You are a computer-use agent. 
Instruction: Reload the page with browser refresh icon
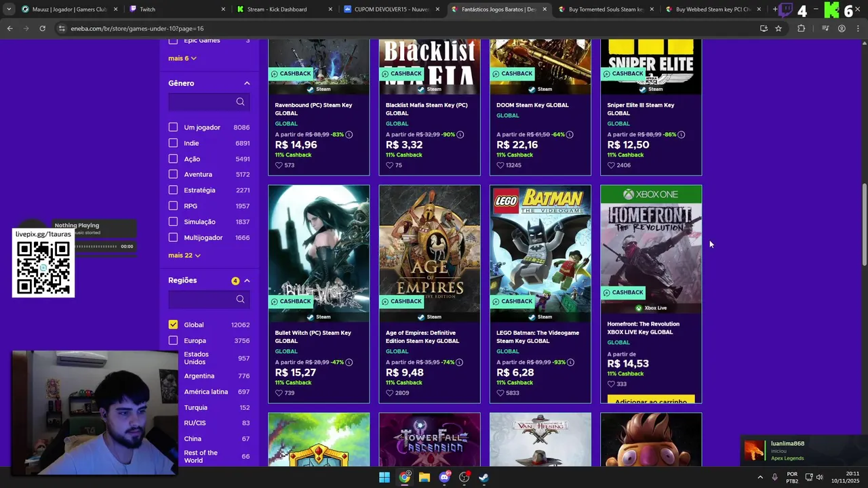pyautogui.click(x=42, y=28)
